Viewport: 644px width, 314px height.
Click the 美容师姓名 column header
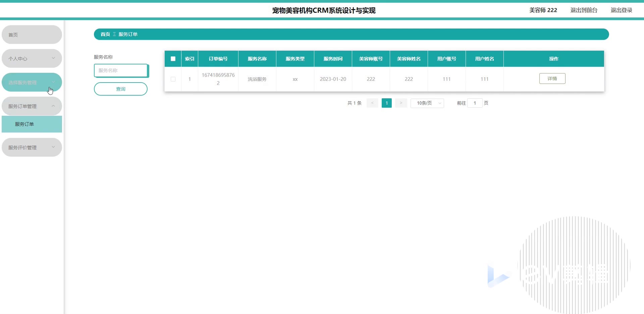(409, 59)
